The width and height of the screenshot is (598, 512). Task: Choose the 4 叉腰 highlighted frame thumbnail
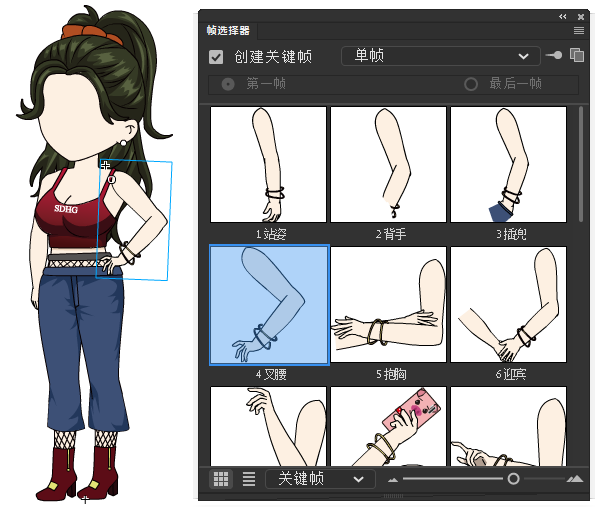269,305
